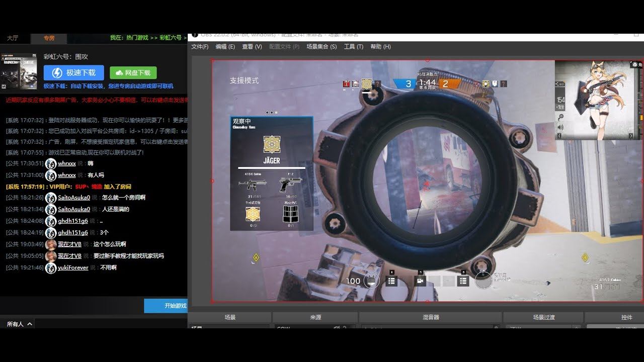Click username whrxxx beside message 嗨
The image size is (644, 362).
67,163
